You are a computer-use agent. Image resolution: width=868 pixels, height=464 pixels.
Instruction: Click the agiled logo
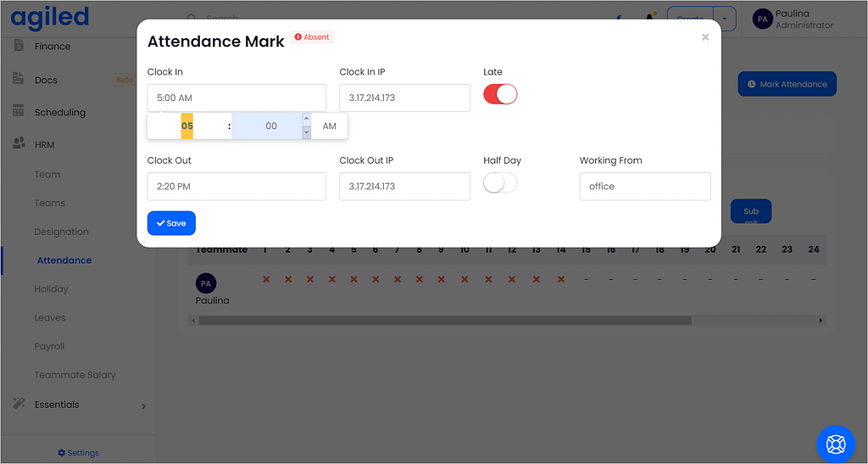click(50, 18)
